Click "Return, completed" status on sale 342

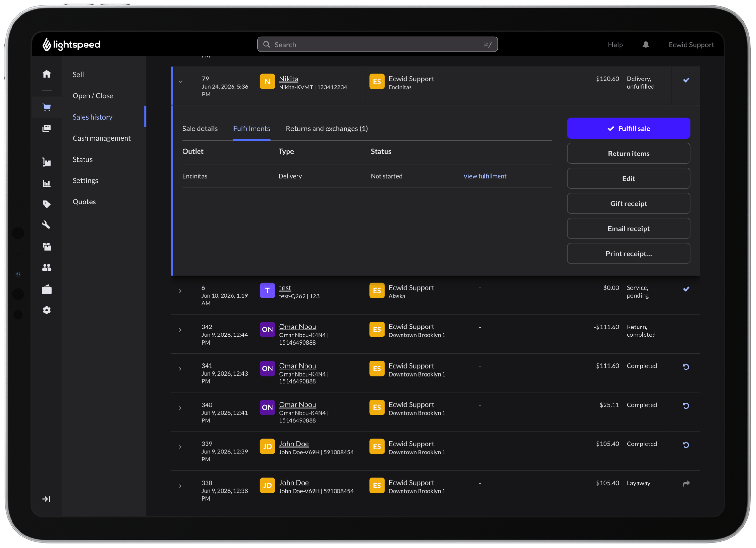(641, 330)
